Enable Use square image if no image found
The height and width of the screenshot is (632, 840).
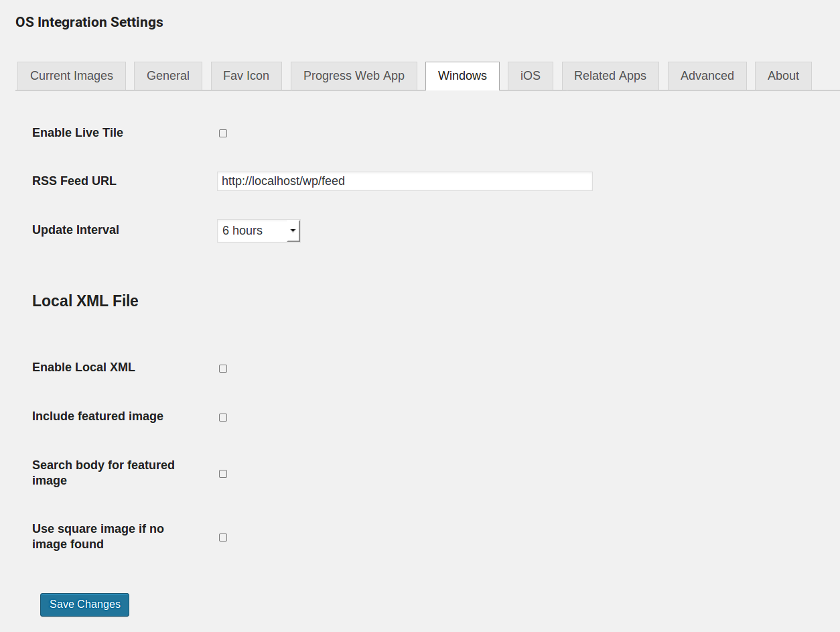223,538
